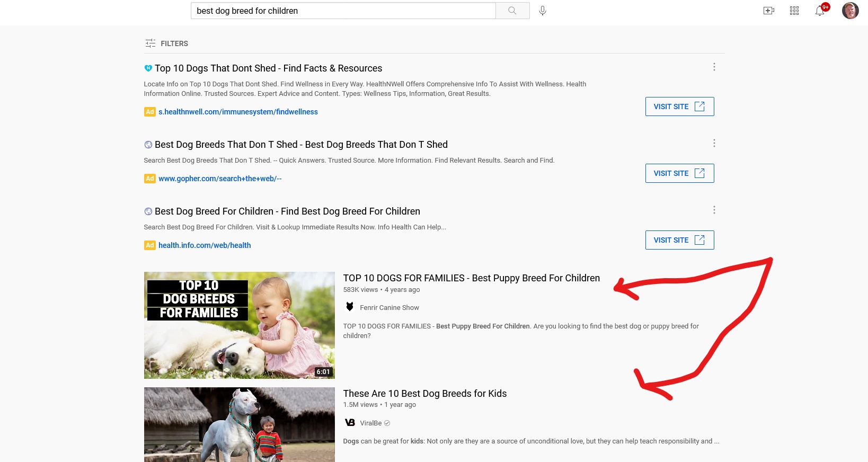
Task: Open ad title Best Dog Breed For Children
Action: [287, 211]
